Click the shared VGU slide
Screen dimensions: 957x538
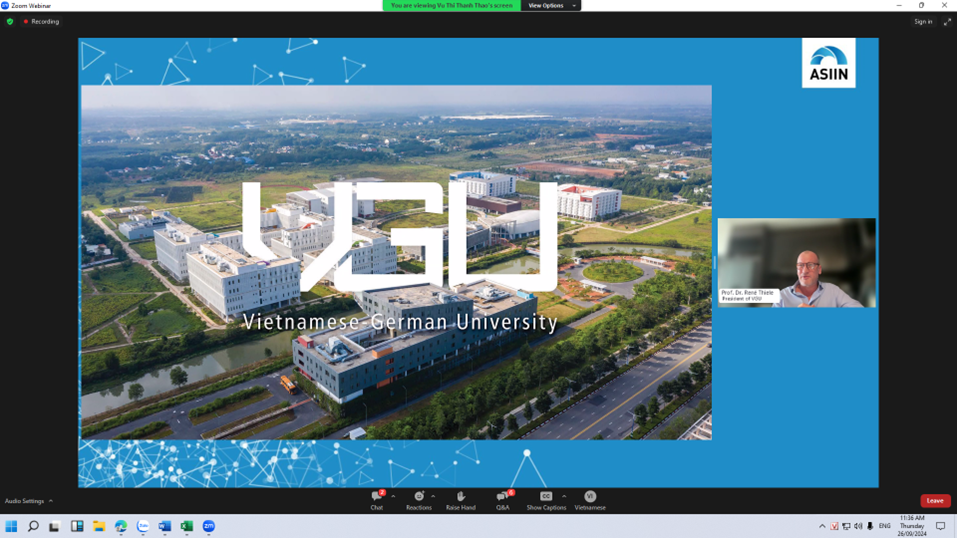(x=396, y=263)
